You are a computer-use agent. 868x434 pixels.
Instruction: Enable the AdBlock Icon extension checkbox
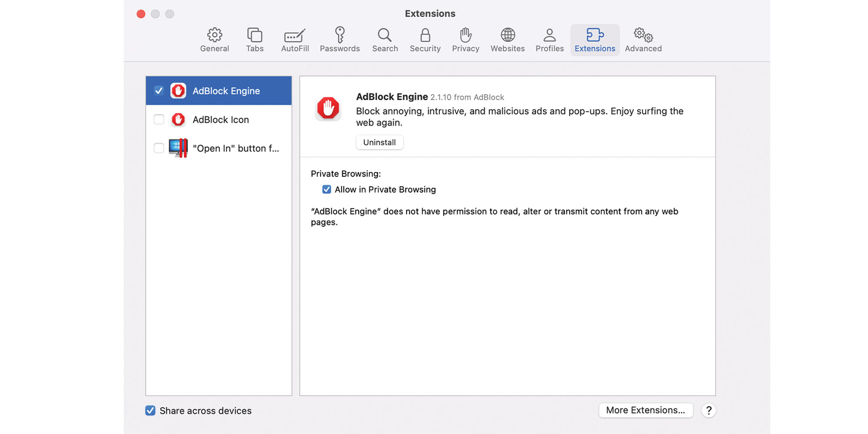pyautogui.click(x=159, y=119)
